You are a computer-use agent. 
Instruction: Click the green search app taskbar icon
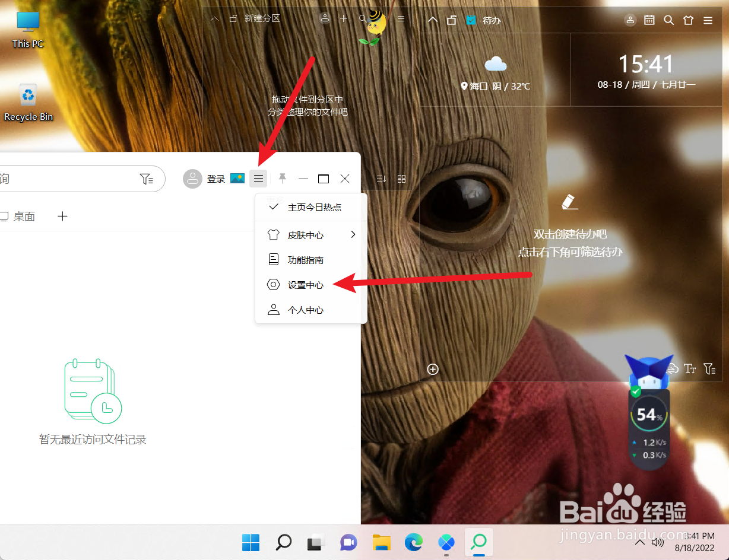[478, 542]
